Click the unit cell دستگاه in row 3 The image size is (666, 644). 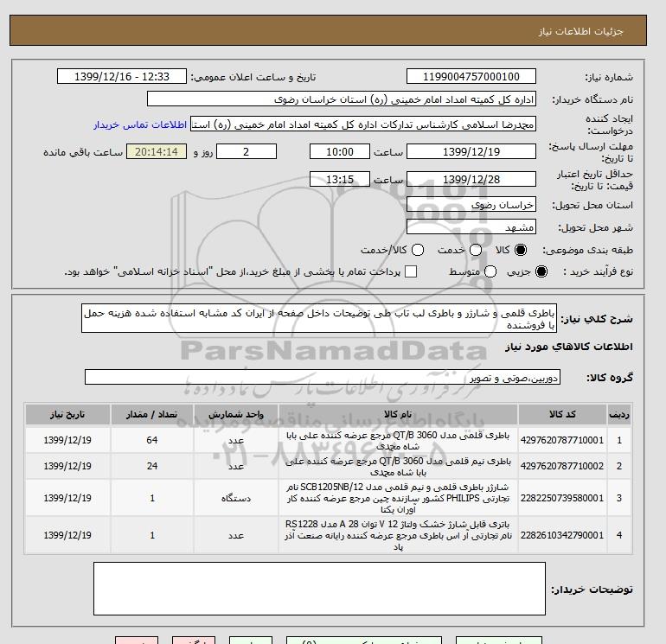(x=236, y=498)
